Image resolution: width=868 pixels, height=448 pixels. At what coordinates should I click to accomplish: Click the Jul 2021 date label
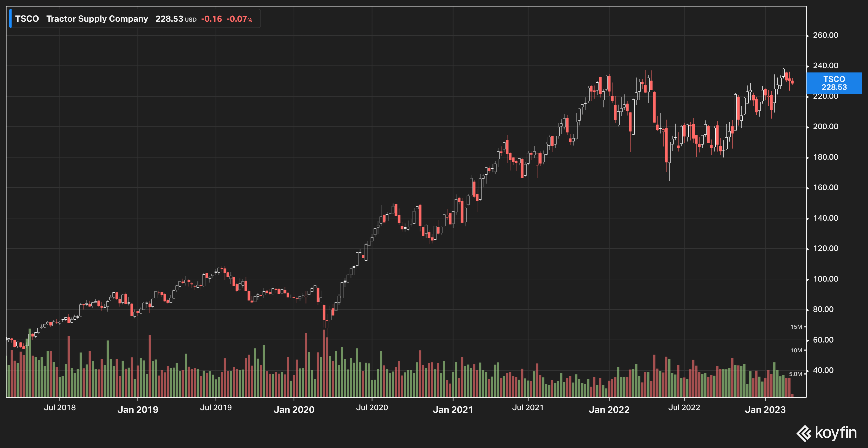(528, 408)
